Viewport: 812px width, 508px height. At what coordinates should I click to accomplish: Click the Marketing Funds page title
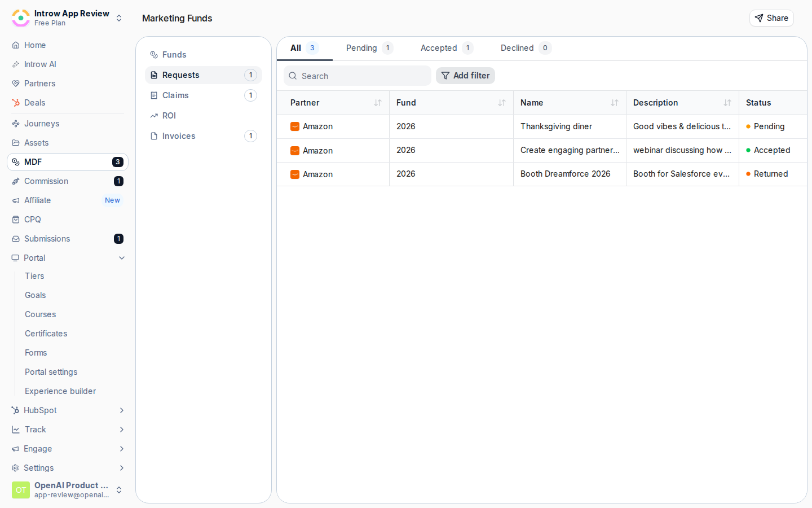pos(177,18)
